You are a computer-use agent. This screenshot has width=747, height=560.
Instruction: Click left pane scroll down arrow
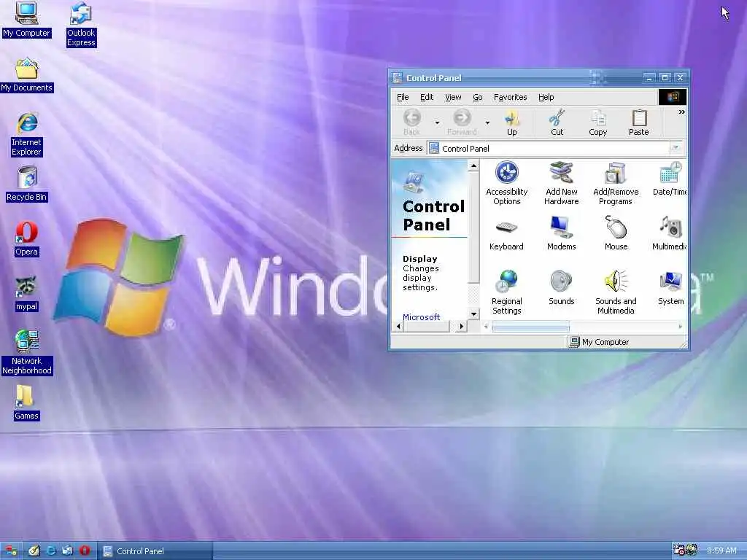[473, 314]
